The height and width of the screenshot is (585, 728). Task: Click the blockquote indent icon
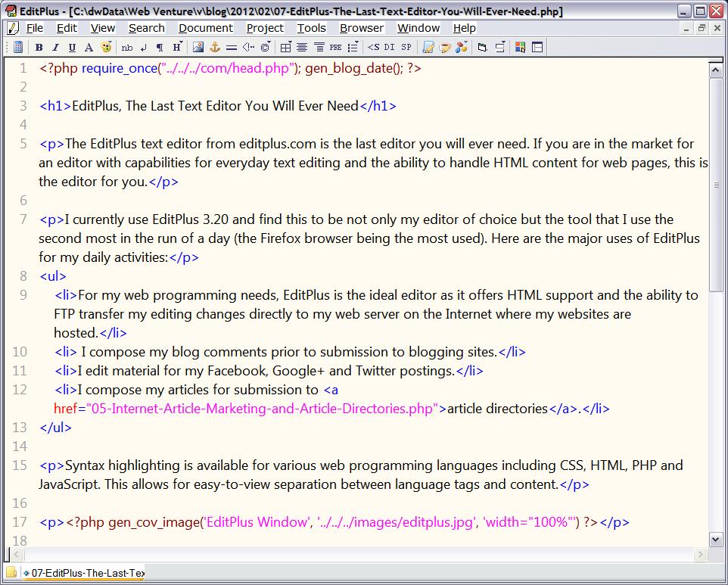pos(319,48)
